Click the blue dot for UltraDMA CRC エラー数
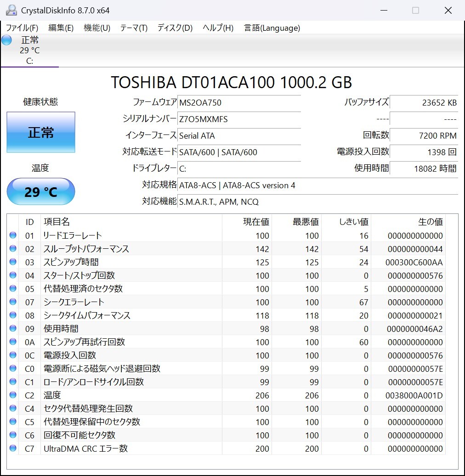This screenshot has height=476, width=465. pyautogui.click(x=13, y=448)
